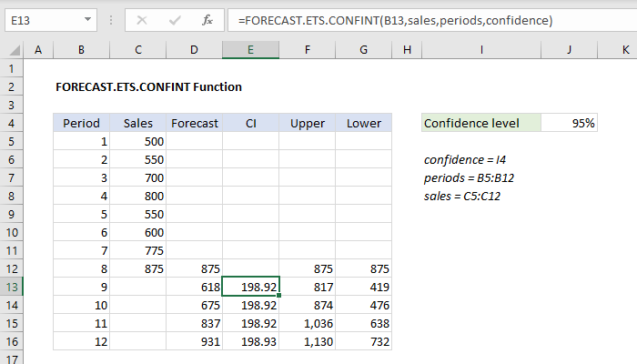The width and height of the screenshot is (637, 364).
Task: Select the 95% confidence value cell
Action: (569, 123)
